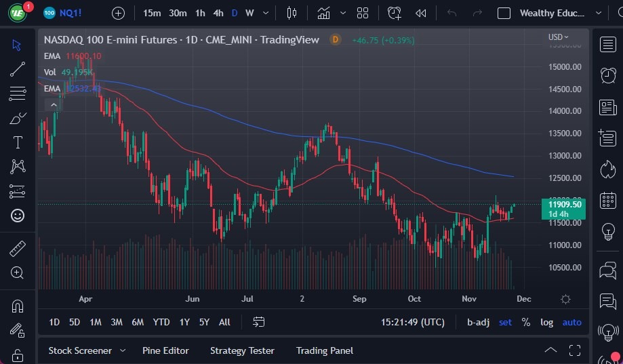Select the trend line drawing tool

18,68
